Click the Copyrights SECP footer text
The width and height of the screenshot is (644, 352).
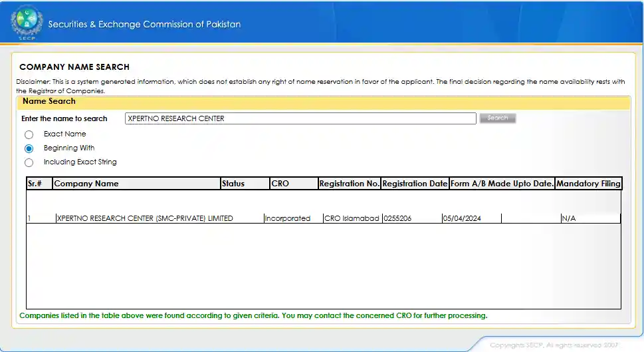click(x=554, y=345)
